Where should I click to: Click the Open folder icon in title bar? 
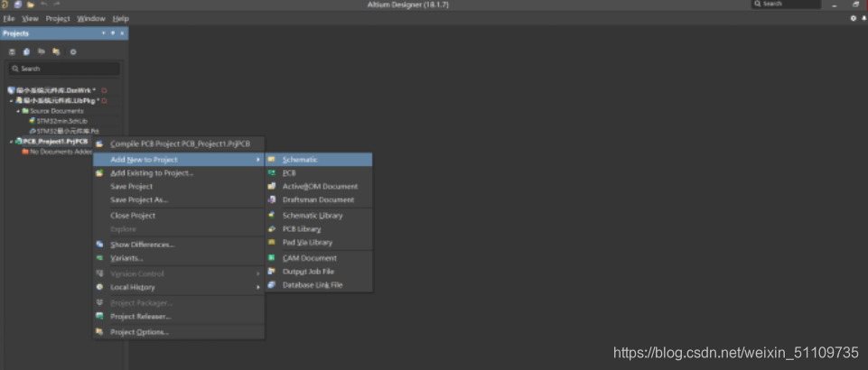(x=31, y=5)
